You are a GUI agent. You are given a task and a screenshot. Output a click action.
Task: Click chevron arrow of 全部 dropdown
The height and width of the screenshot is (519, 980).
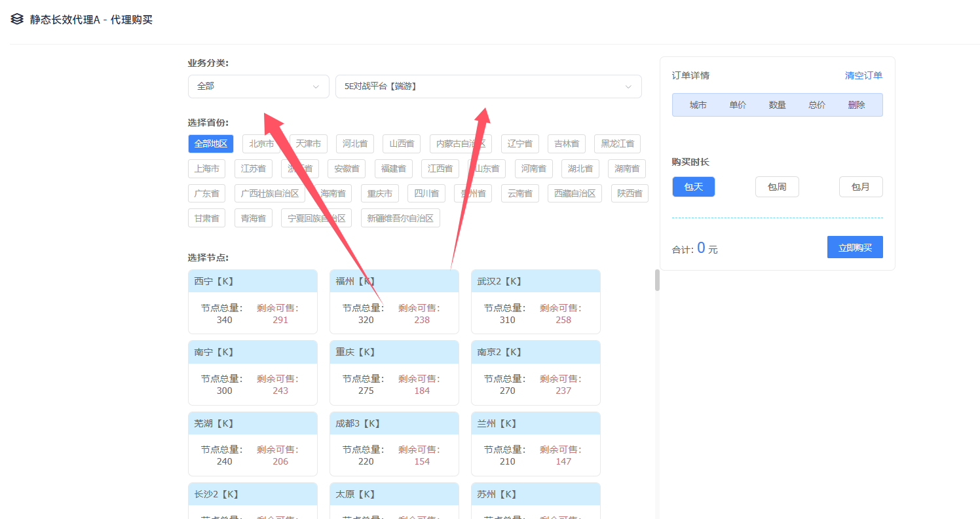click(316, 86)
